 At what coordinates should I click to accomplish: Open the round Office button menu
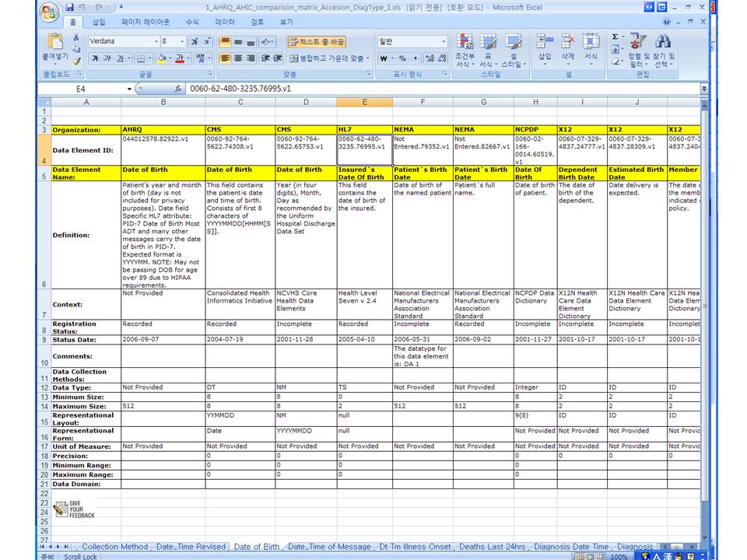[49, 12]
